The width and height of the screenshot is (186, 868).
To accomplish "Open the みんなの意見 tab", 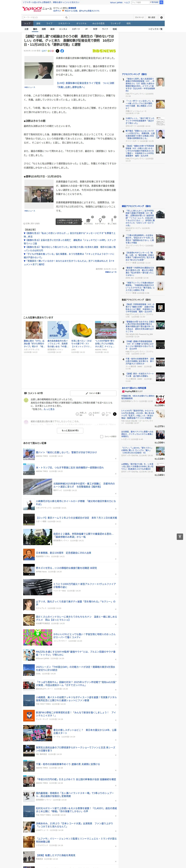I will tap(98, 24).
